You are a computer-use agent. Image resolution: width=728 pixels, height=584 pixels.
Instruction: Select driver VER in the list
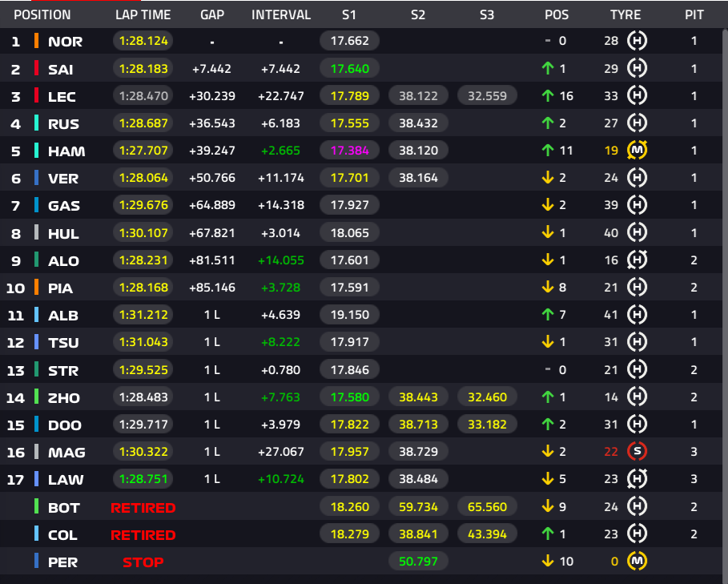click(x=63, y=179)
